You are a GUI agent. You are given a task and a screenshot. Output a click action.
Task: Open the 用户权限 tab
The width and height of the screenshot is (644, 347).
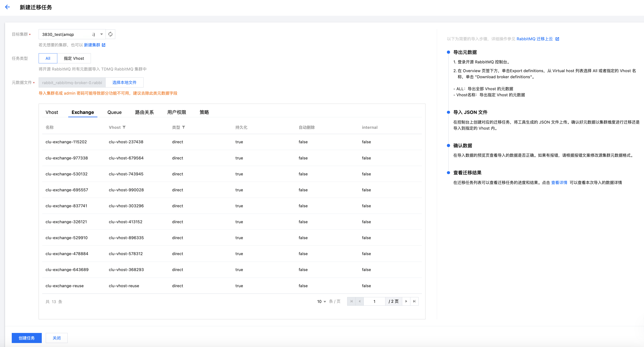pyautogui.click(x=177, y=112)
